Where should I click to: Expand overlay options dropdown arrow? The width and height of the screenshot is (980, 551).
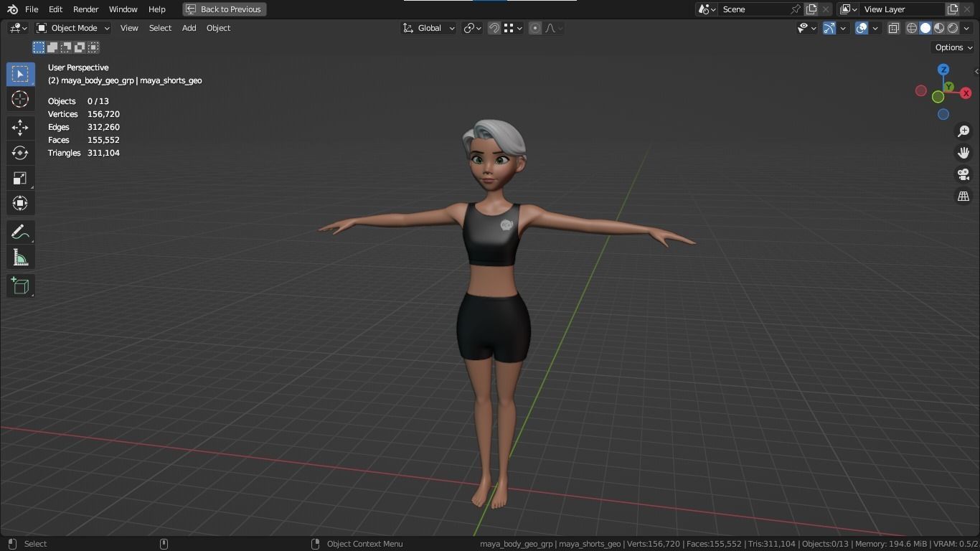[875, 28]
